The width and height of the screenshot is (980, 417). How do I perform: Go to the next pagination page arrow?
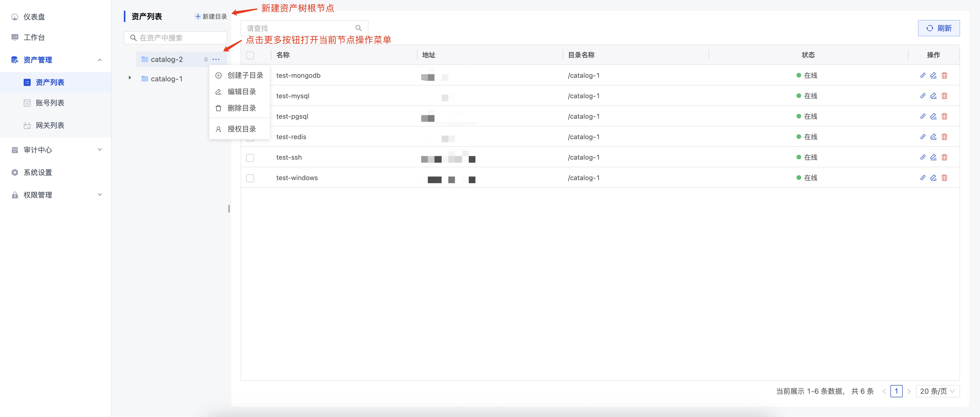coord(909,391)
